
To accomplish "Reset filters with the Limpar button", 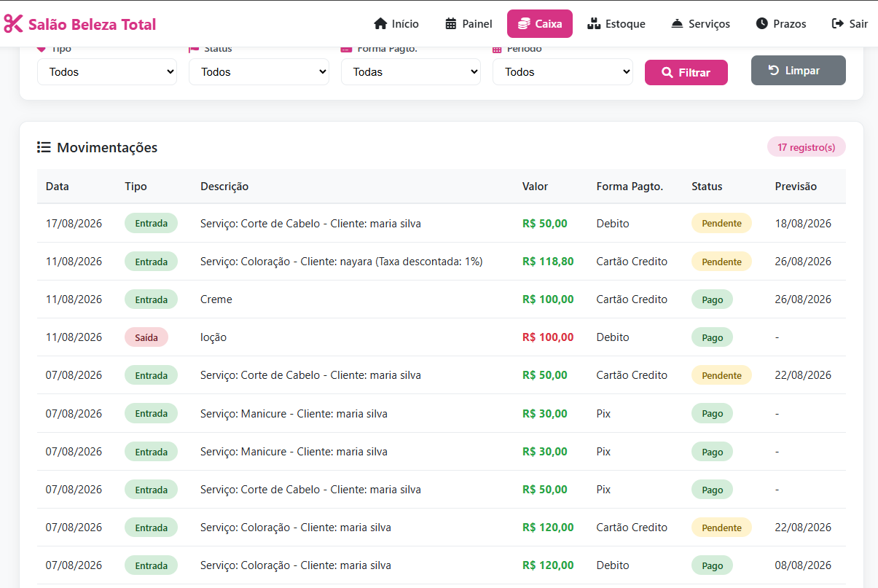I will pyautogui.click(x=799, y=71).
